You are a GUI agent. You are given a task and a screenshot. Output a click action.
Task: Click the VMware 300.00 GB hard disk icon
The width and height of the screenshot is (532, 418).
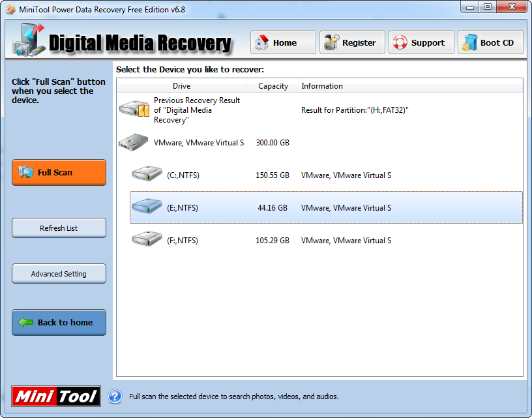(x=134, y=142)
